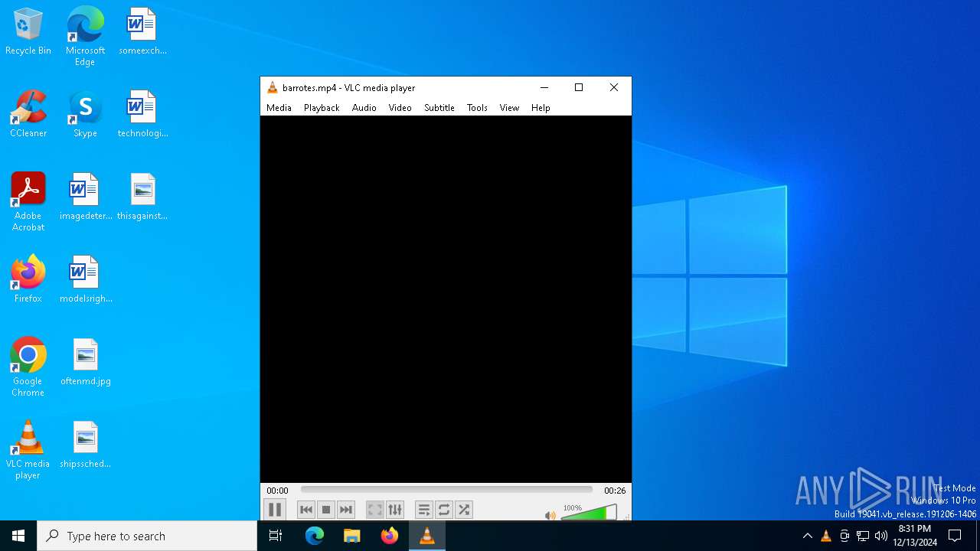Select the someexch Word document

pyautogui.click(x=142, y=32)
